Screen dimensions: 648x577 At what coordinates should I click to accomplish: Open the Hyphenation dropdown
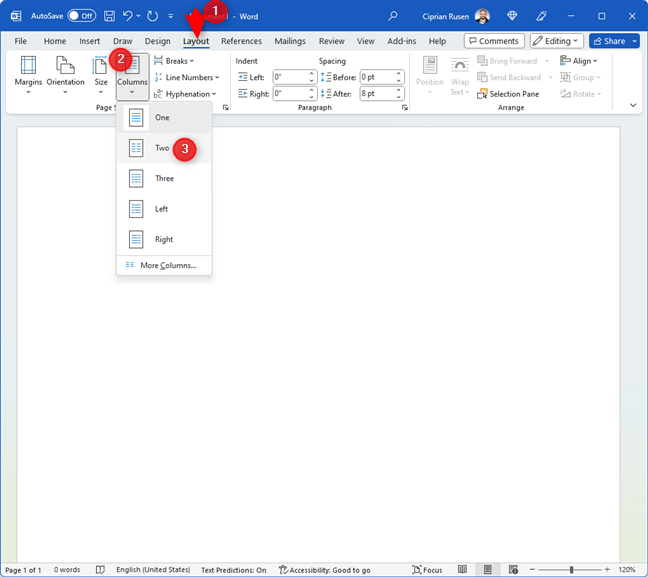pyautogui.click(x=185, y=94)
